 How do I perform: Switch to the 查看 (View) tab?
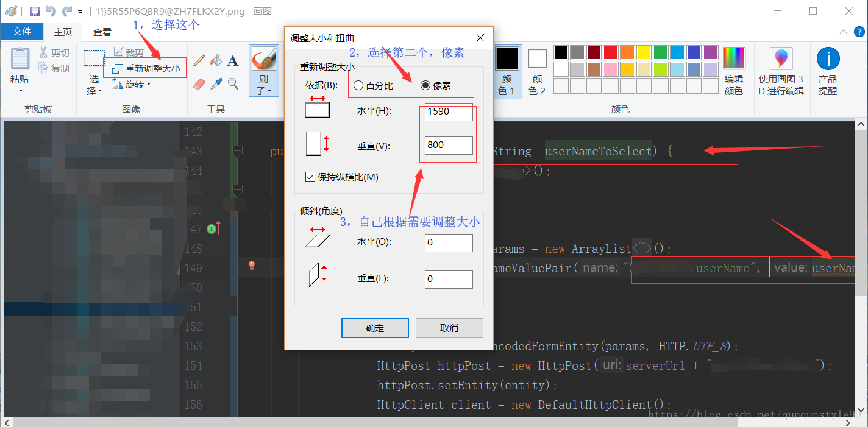(102, 32)
